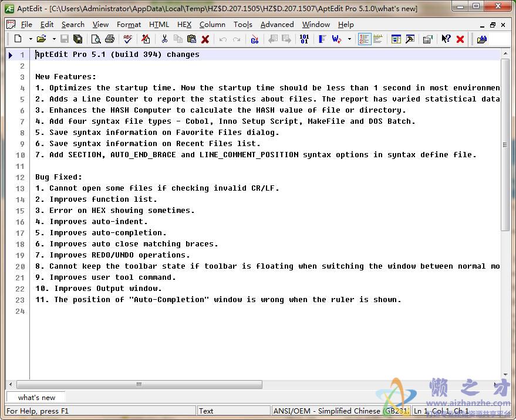The width and height of the screenshot is (516, 420).
Task: Click the document icon in menu bar
Action: pyautogui.click(x=11, y=25)
